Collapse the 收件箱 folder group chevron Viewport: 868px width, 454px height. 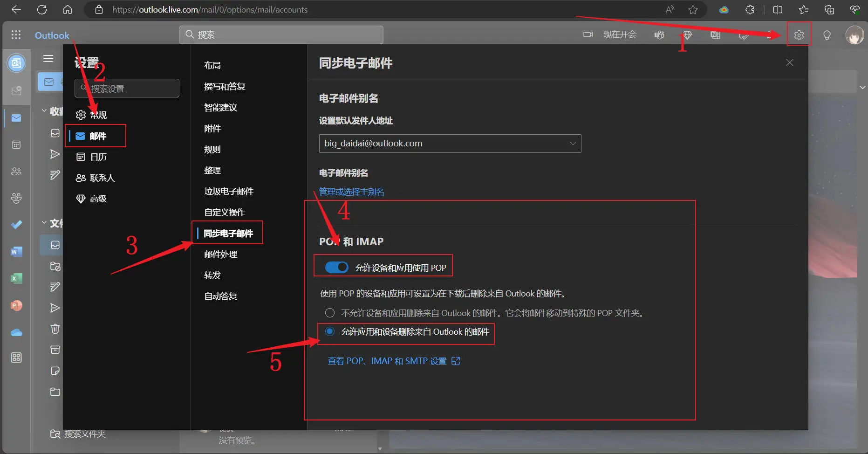[x=44, y=110]
